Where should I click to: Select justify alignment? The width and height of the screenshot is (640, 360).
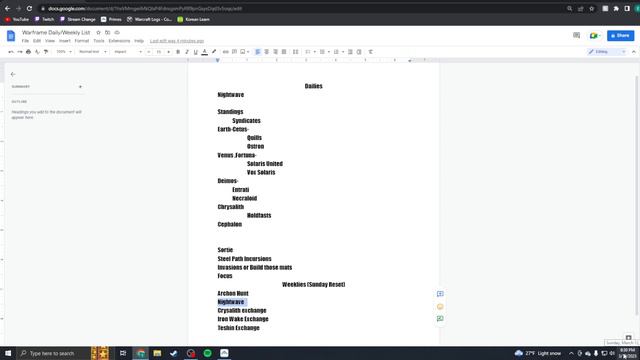[284, 52]
